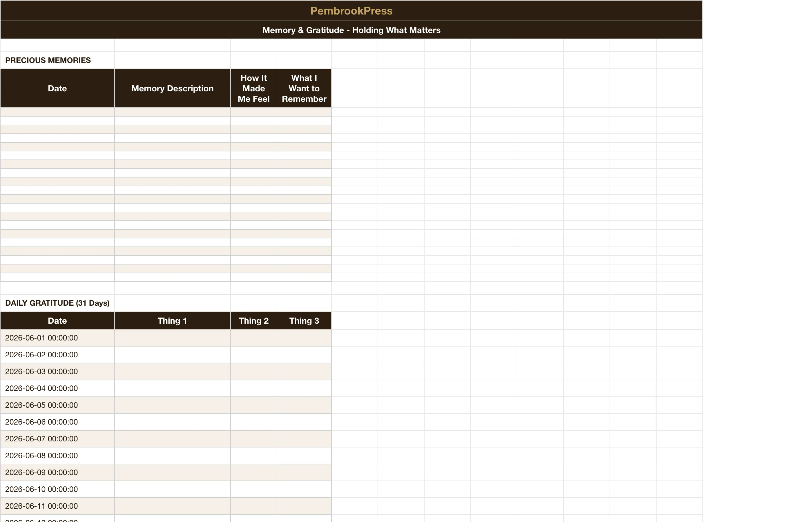Click the Date header under Precious Memories
This screenshot has width=812, height=522.
[x=57, y=88]
